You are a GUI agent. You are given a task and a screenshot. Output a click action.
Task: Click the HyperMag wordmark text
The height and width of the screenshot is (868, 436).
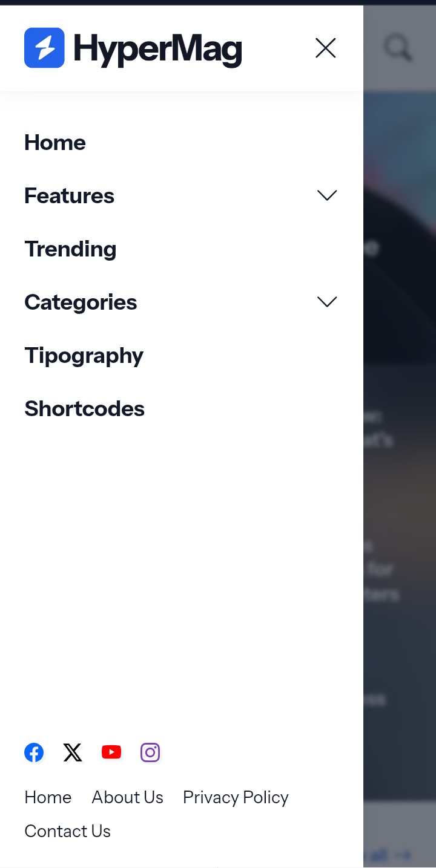pos(157,49)
